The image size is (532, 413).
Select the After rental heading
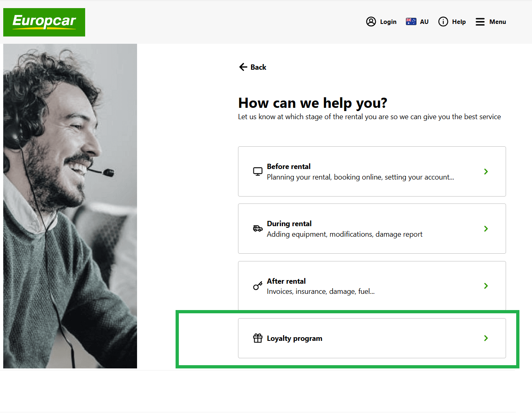pos(286,281)
